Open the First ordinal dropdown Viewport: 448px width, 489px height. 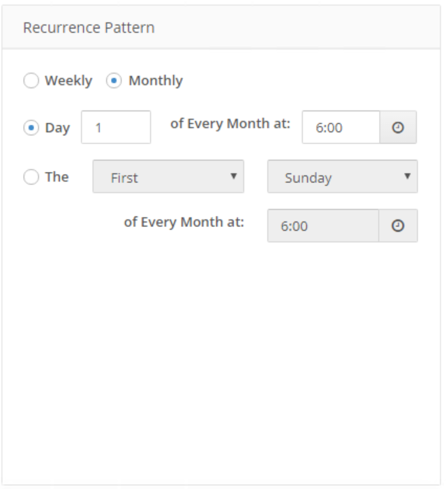click(x=167, y=177)
